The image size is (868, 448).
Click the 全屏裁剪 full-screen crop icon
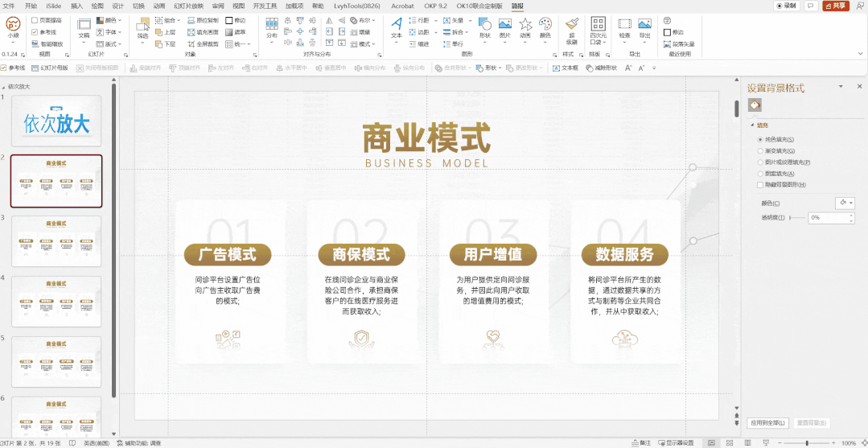click(191, 43)
